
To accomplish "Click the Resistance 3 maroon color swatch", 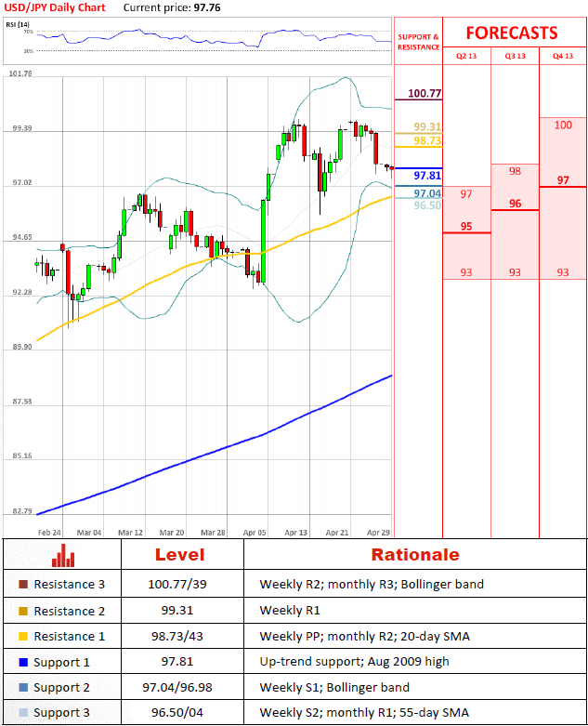I will (23, 585).
